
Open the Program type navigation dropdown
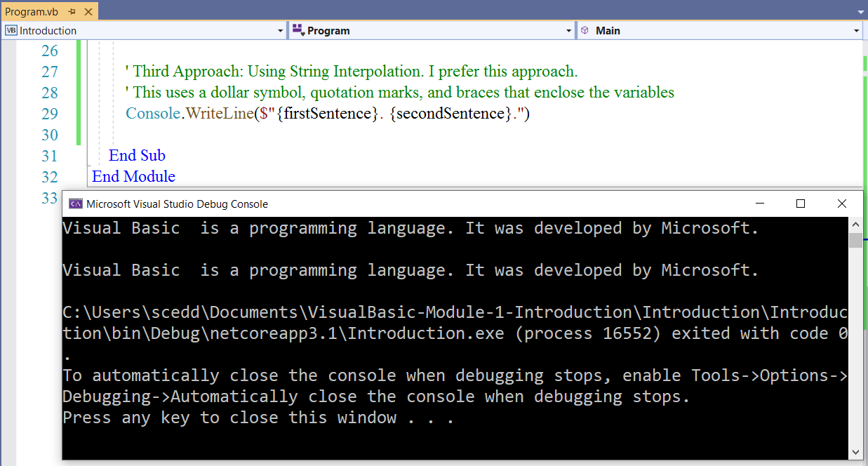point(568,30)
